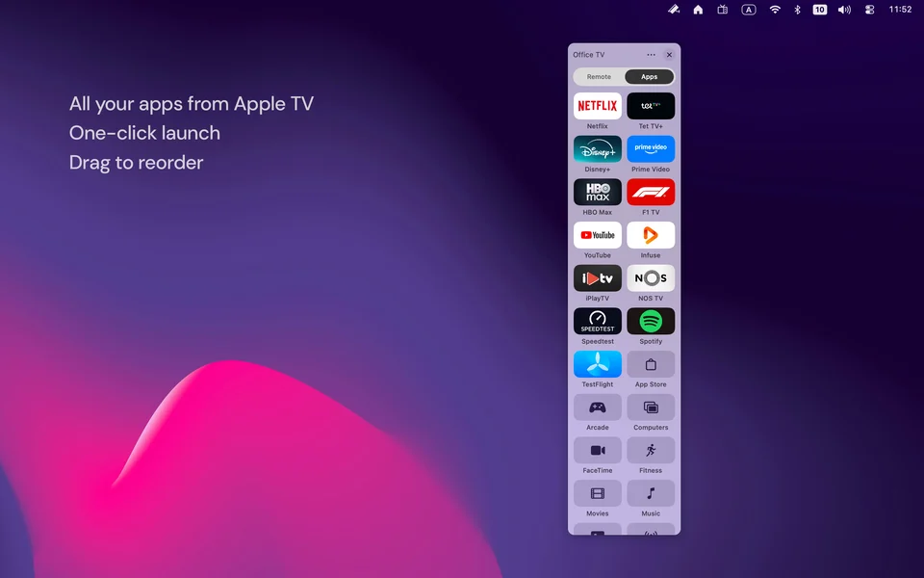Launch Disney+ on Apple TV
This screenshot has height=578, width=924.
598,149
